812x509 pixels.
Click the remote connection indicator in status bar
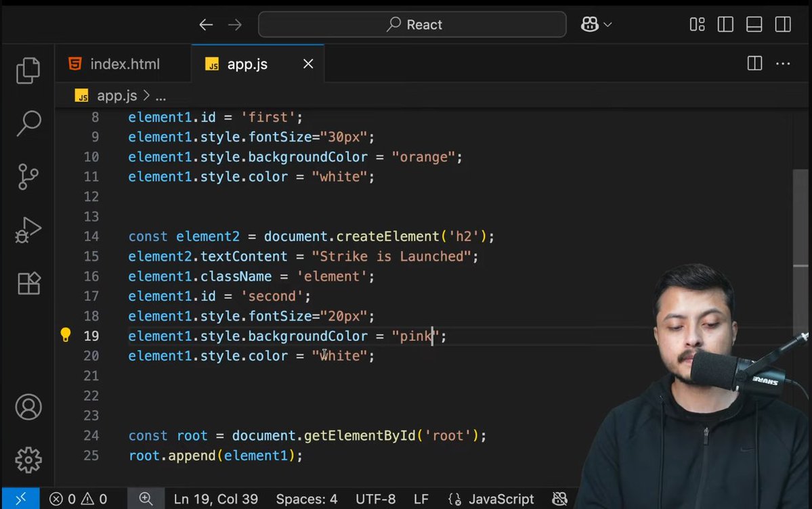(20, 498)
